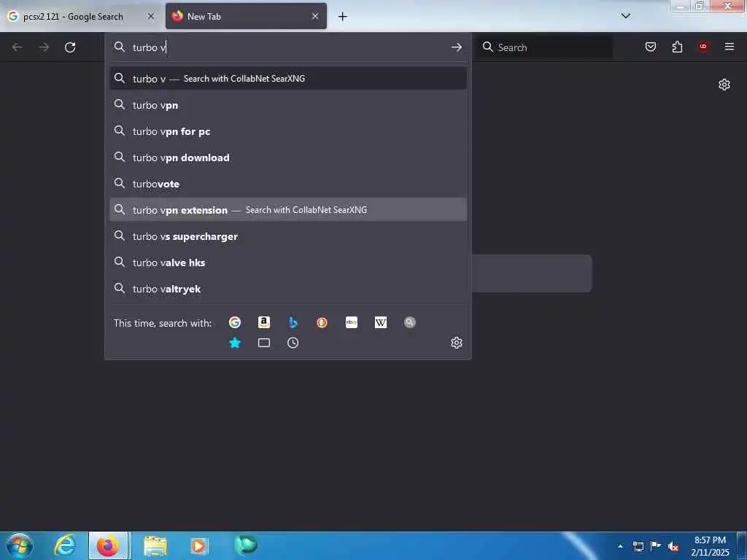The image size is (747, 560).
Task: Switch to pcsx2 121 - Google Search tab
Action: (82, 16)
